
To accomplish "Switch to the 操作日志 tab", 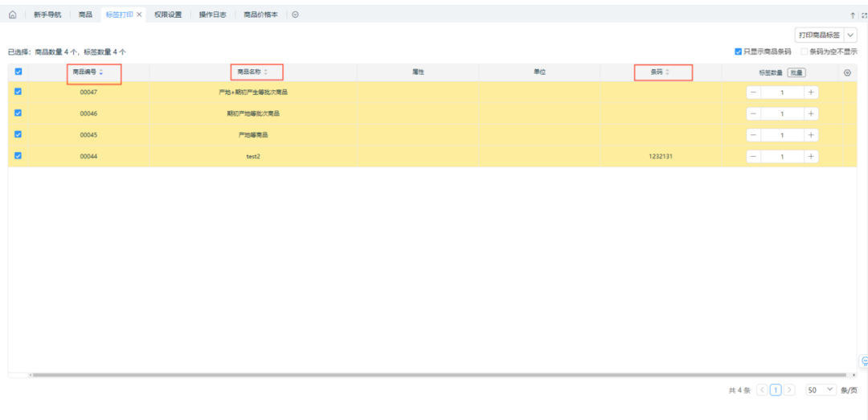I will [x=212, y=15].
